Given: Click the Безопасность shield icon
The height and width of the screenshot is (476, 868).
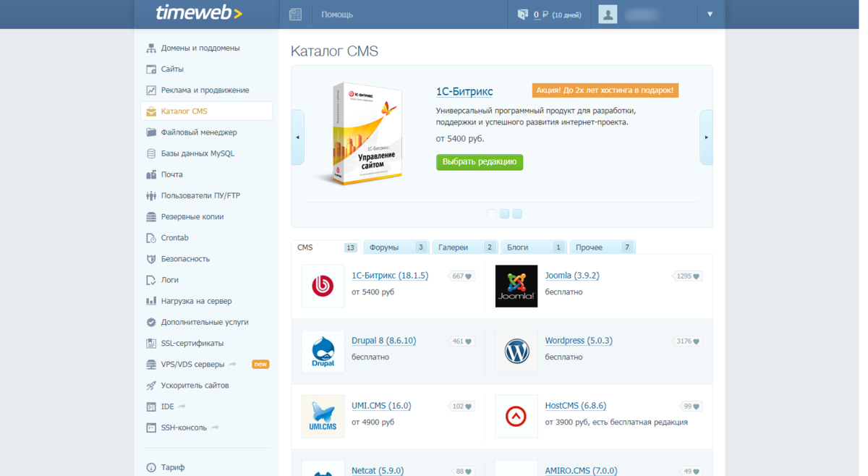Looking at the screenshot, I should point(151,259).
